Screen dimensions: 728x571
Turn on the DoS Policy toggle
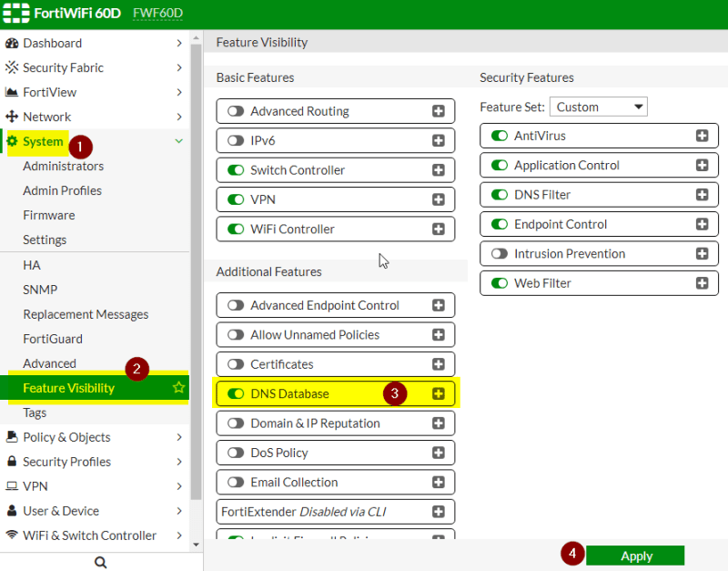coord(236,453)
